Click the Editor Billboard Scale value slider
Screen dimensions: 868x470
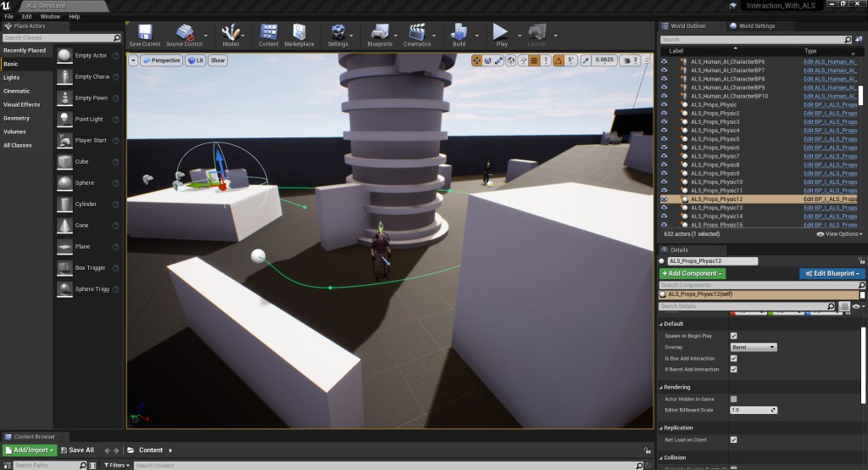(754, 410)
